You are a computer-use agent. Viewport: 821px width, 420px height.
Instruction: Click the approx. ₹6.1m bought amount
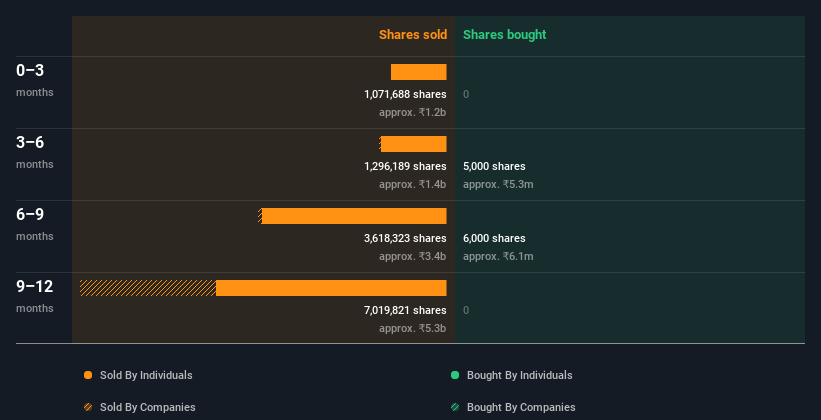tap(498, 257)
